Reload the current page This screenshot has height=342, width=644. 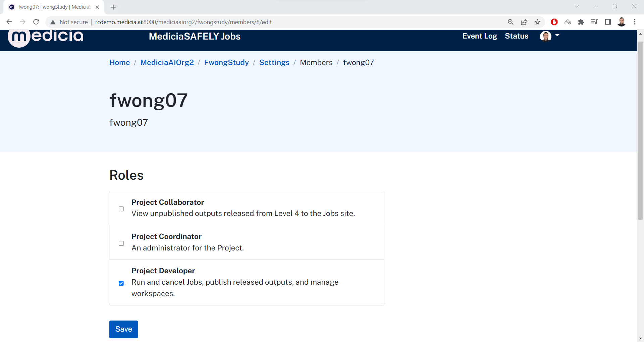pos(36,22)
